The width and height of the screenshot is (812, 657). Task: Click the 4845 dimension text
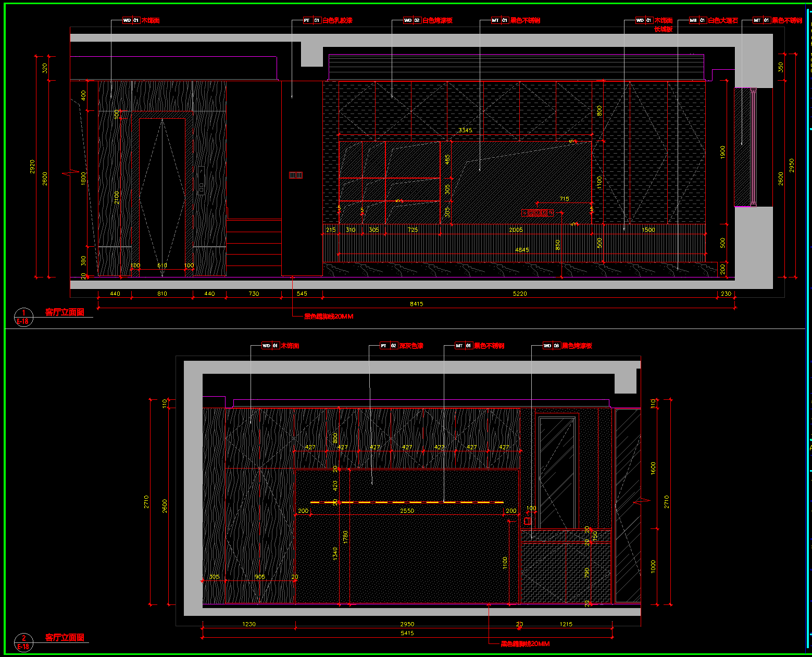tap(522, 250)
